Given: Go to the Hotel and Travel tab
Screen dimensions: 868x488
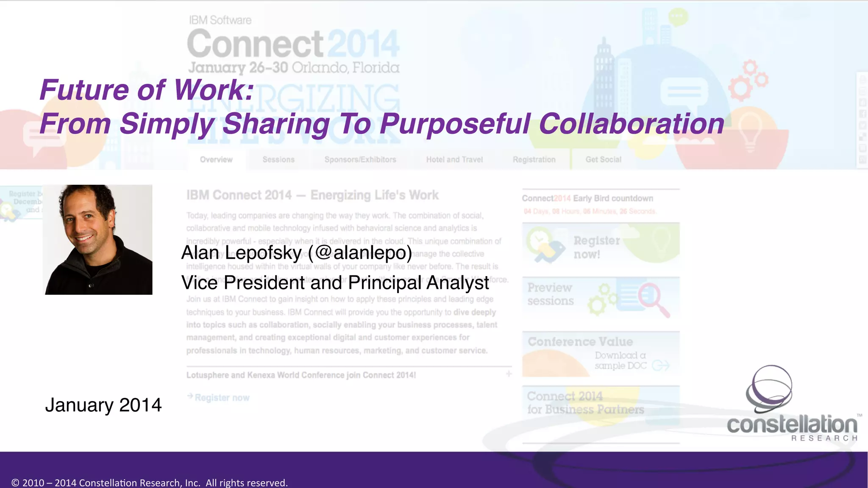Looking at the screenshot, I should (454, 160).
